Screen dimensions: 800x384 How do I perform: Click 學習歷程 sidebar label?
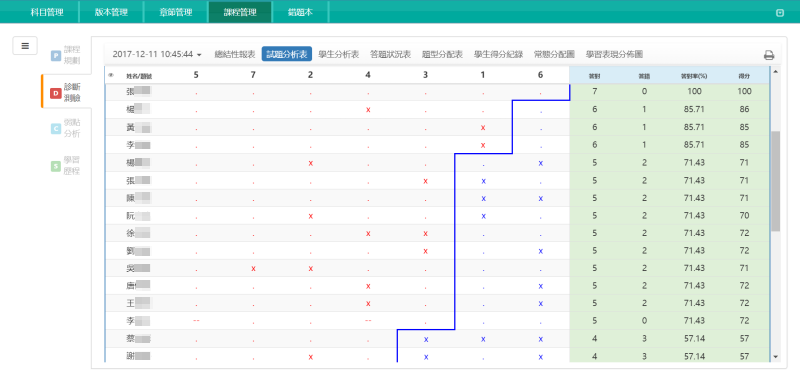click(x=72, y=165)
